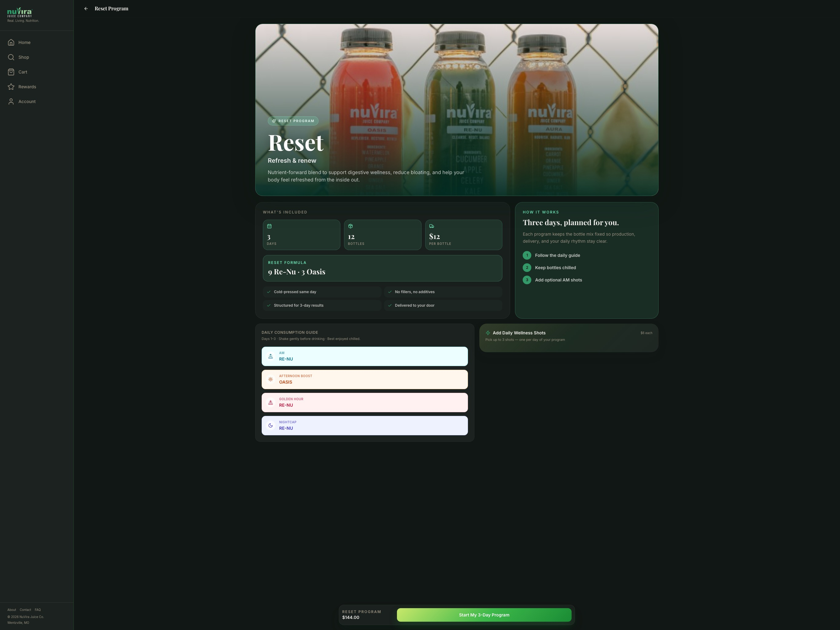Click checkmark beside Cold-pressed same day
840x630 pixels.
point(269,292)
